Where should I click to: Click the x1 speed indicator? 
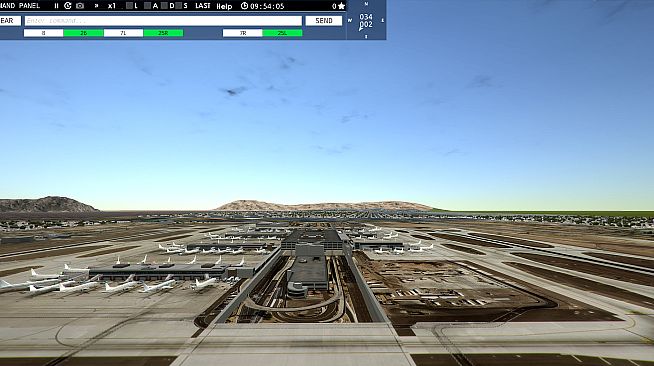(x=112, y=6)
